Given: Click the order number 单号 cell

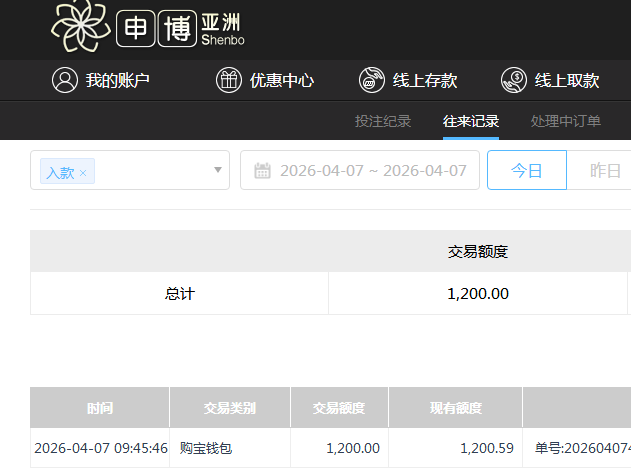Looking at the screenshot, I should [x=577, y=448].
